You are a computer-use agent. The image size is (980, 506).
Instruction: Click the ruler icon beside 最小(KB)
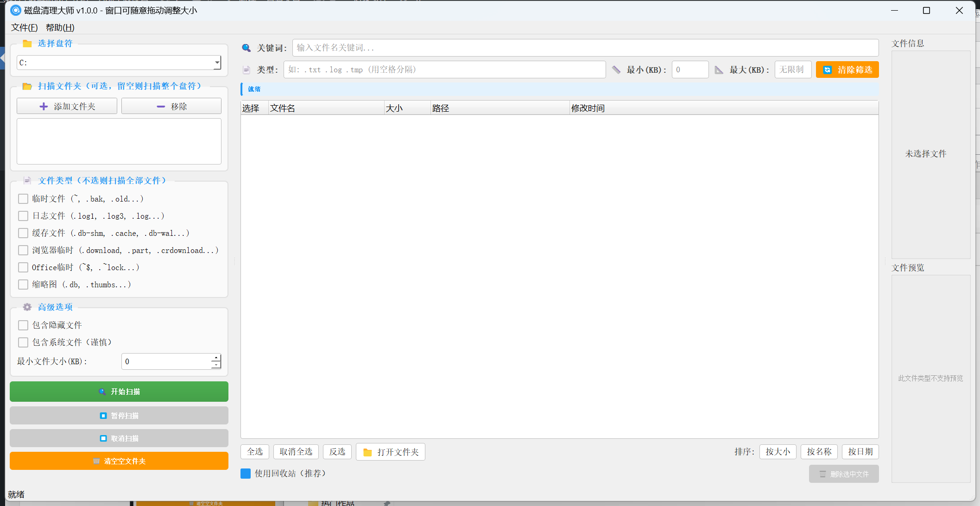[x=616, y=70]
